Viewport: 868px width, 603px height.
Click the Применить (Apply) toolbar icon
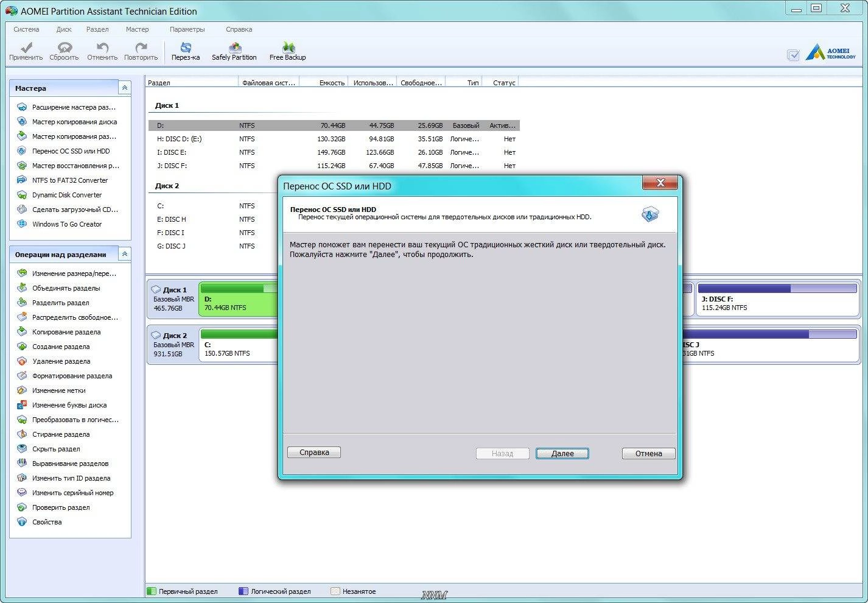26,51
